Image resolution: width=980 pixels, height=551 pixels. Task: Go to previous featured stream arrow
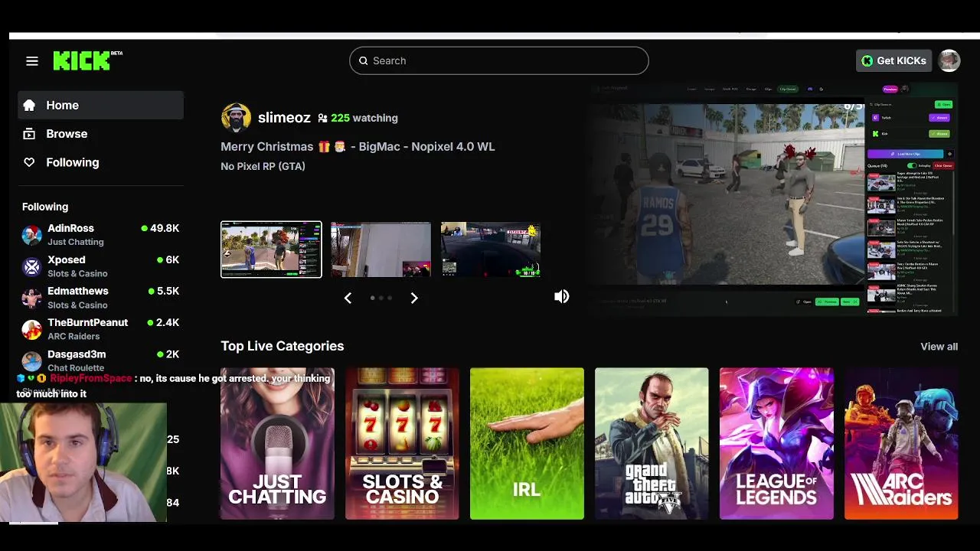click(x=348, y=298)
